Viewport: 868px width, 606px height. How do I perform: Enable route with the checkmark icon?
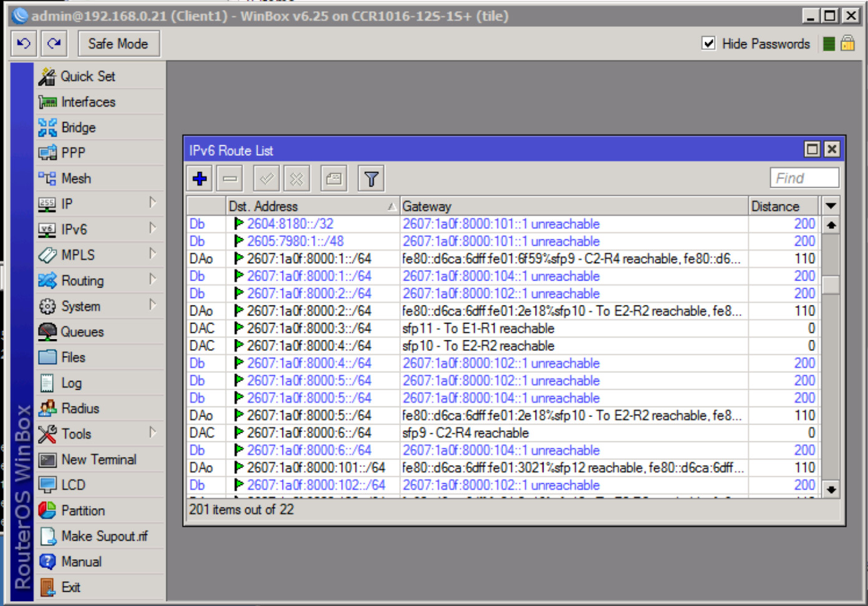(266, 178)
